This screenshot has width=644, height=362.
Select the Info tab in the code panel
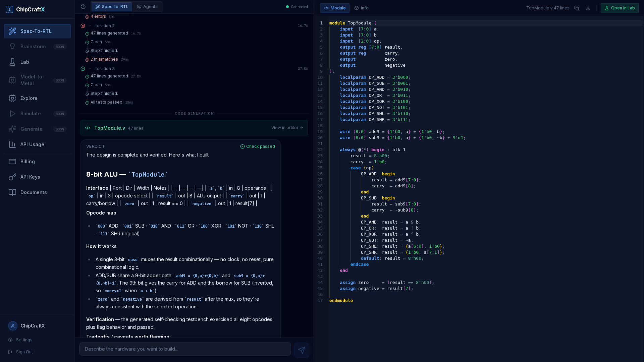pos(361,8)
